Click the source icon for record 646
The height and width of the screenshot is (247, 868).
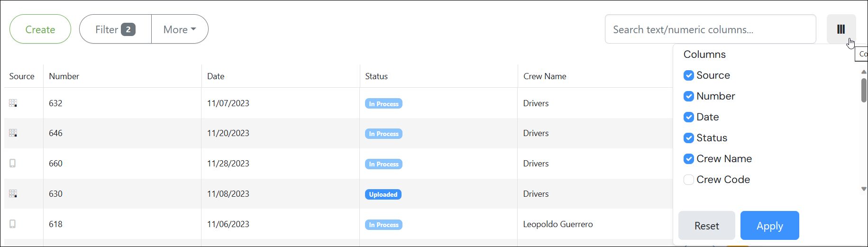point(13,133)
